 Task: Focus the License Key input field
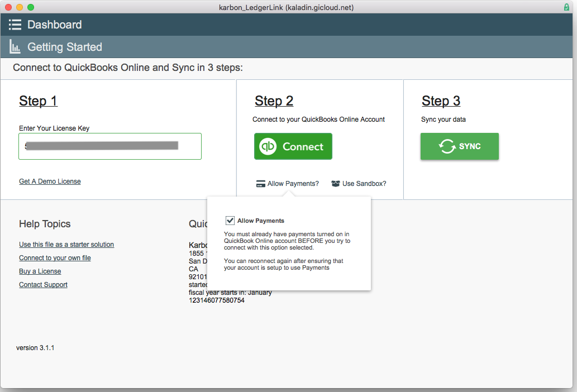[110, 146]
